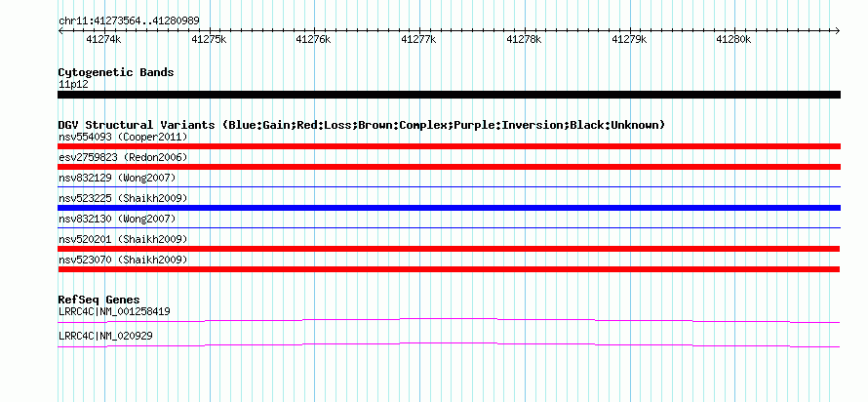This screenshot has width=868, height=402.
Task: Click the 41279k ruler tick label
Action: tap(629, 39)
